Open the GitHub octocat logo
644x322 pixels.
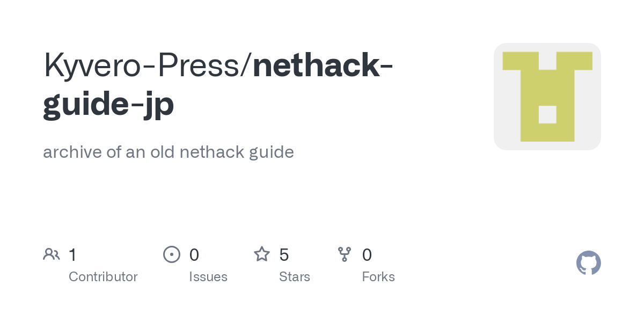click(x=589, y=263)
